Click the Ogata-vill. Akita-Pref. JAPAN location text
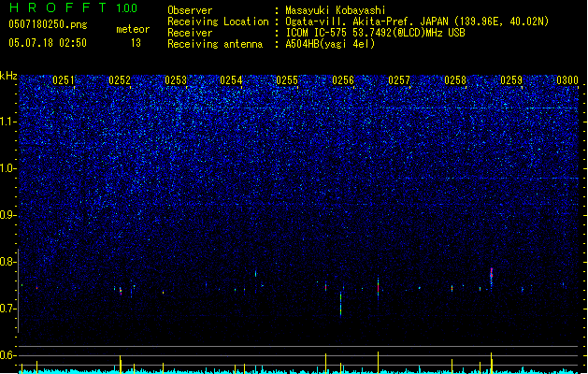 click(x=417, y=22)
